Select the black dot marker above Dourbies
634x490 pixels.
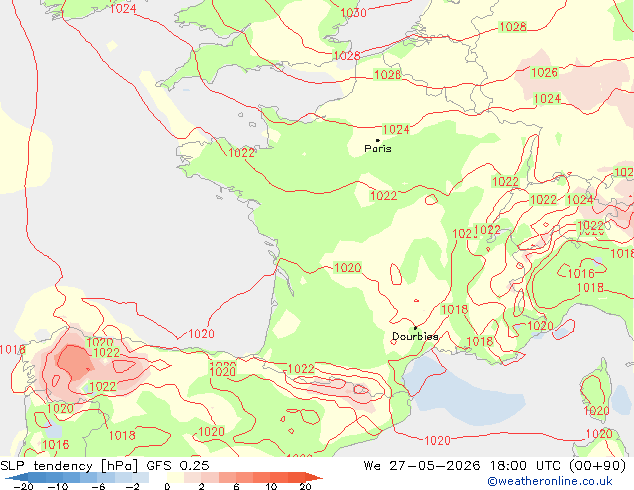tap(415, 328)
